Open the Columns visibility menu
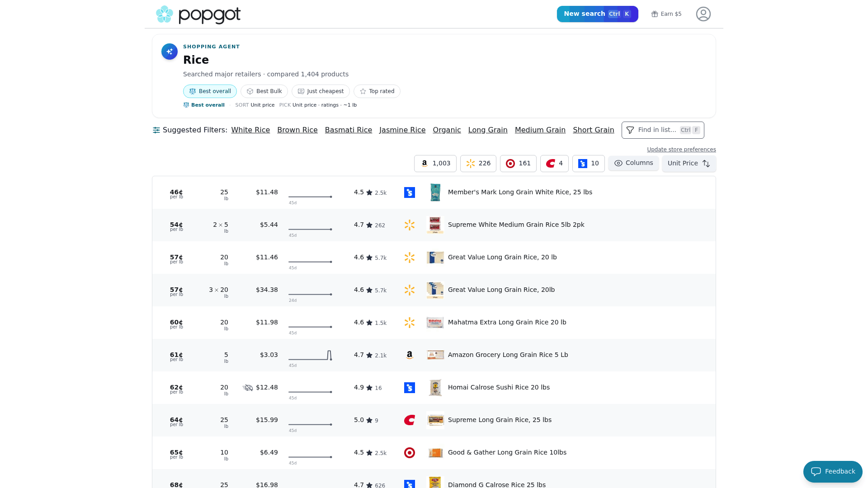Viewport: 868px width, 488px height. 633,163
